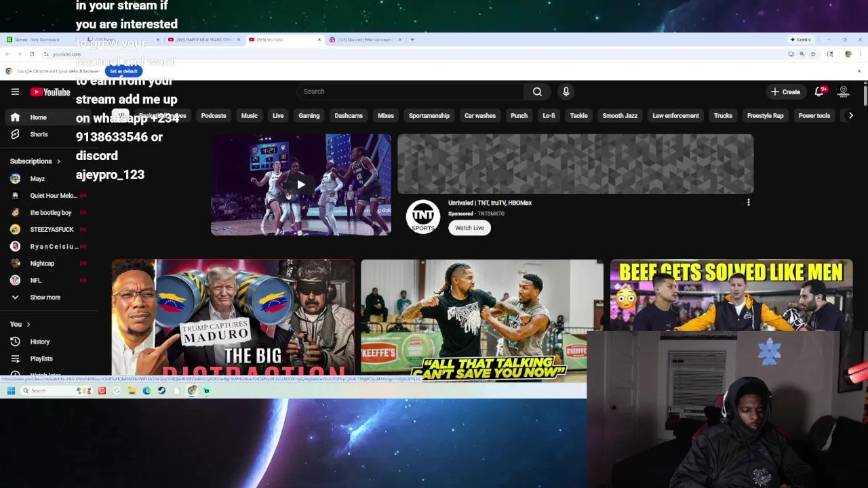The height and width of the screenshot is (488, 868).
Task: Start voice search with microphone icon
Action: click(x=566, y=91)
